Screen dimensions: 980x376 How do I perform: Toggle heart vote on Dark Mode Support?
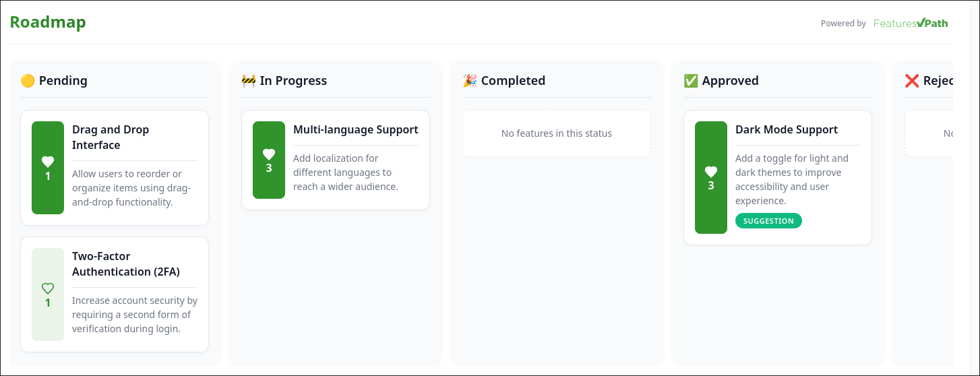pyautogui.click(x=711, y=172)
